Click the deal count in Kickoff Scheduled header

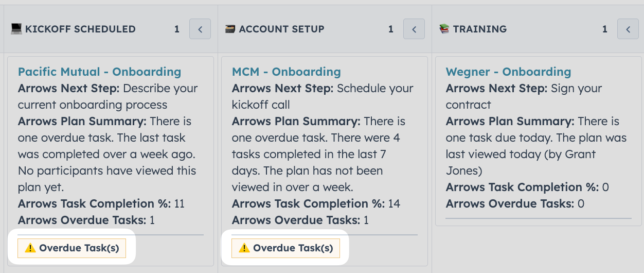177,29
